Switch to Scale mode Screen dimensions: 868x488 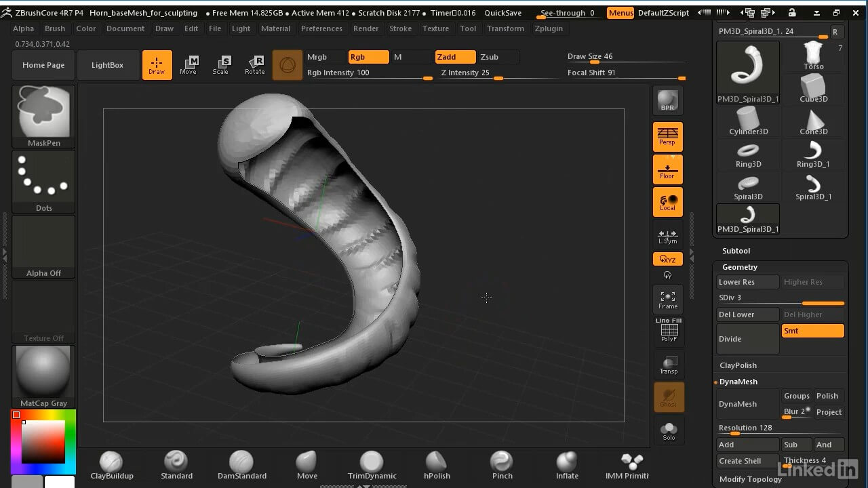220,65
